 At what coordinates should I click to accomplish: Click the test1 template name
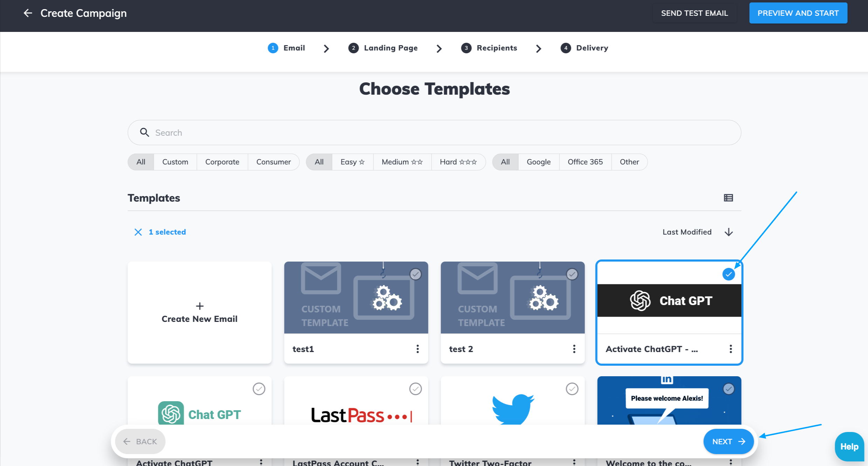pyautogui.click(x=303, y=349)
